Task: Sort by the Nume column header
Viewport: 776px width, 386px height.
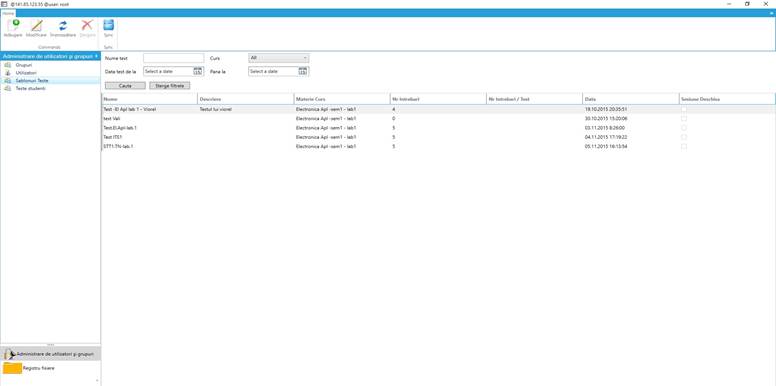Action: tap(149, 99)
